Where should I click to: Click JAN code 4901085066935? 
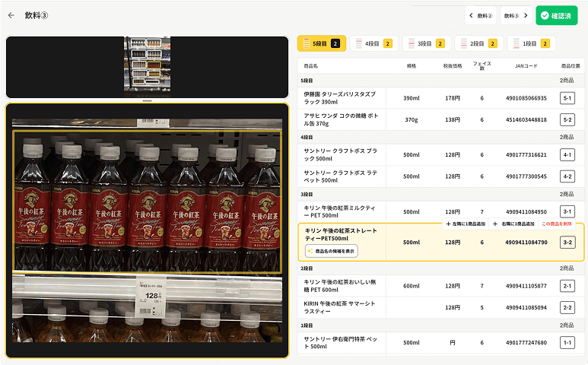[526, 98]
